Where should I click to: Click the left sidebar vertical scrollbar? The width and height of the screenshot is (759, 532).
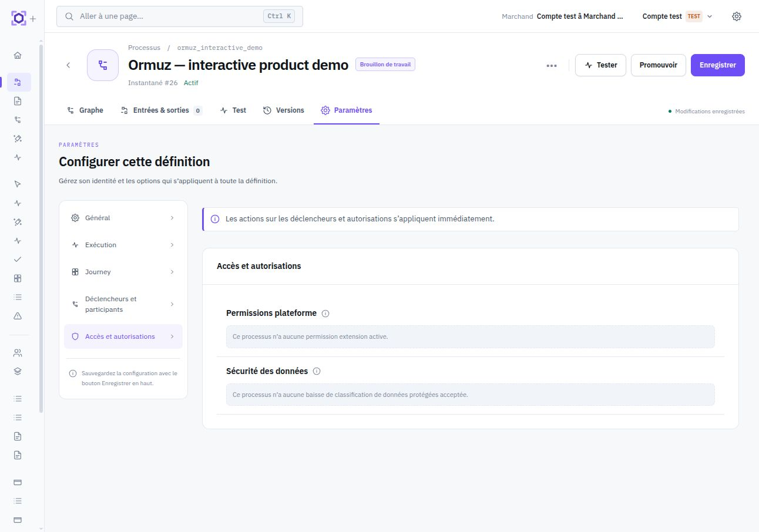coord(41,229)
